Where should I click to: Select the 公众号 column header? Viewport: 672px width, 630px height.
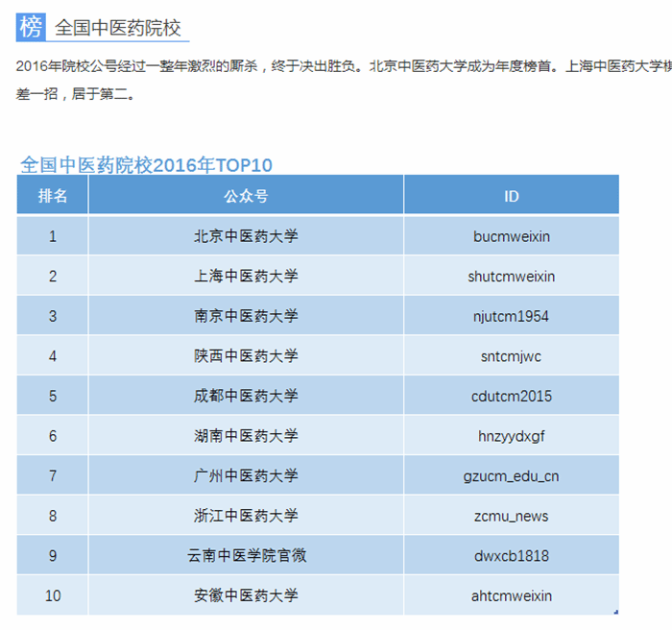coord(246,196)
